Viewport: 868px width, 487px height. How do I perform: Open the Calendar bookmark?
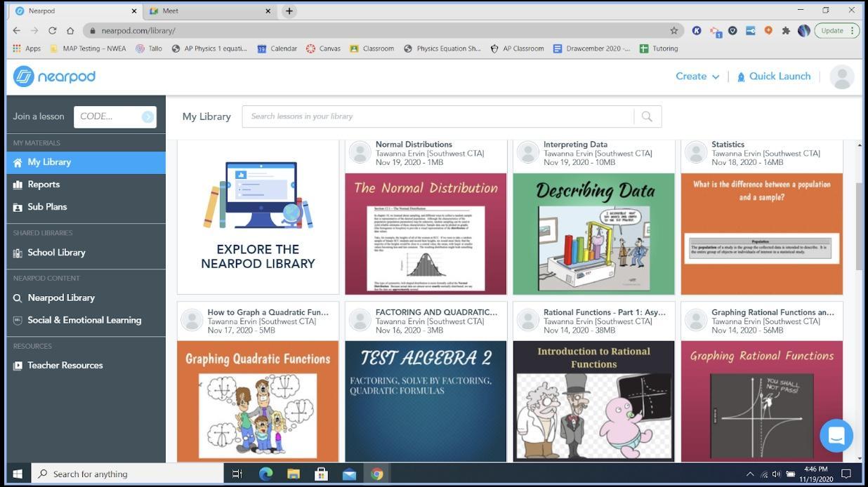pos(277,48)
